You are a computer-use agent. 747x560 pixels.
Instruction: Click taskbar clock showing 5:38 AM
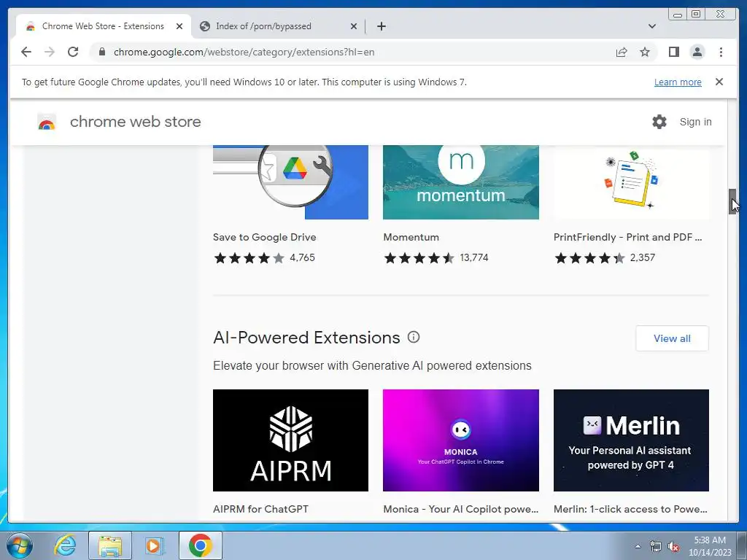tap(710, 546)
